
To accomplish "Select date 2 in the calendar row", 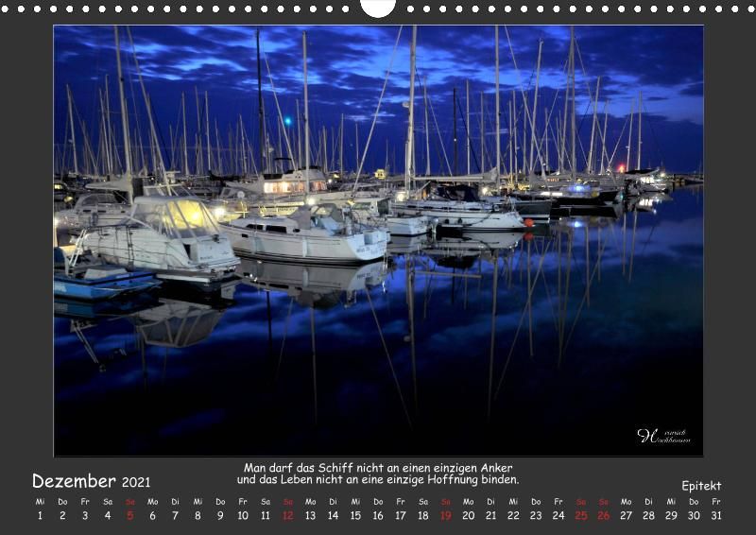I will [x=62, y=515].
